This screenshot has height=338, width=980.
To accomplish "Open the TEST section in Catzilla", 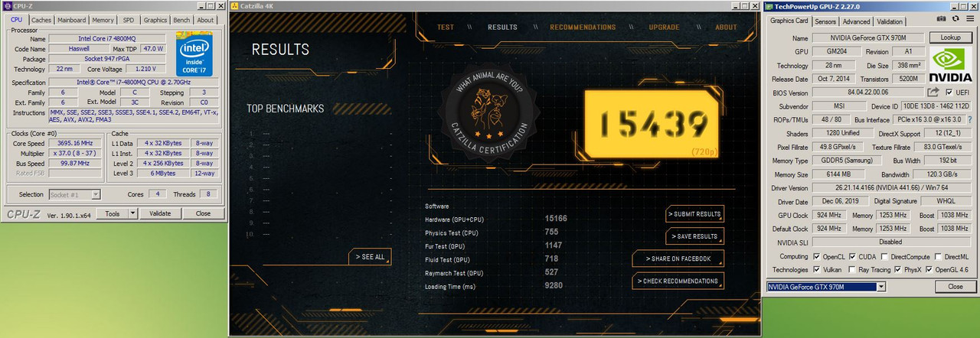I will [x=446, y=27].
